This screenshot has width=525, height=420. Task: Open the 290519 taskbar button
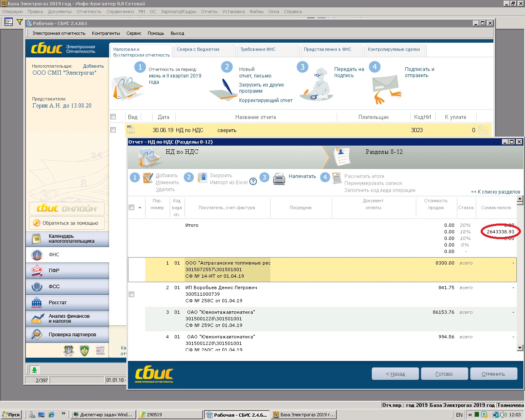170,415
